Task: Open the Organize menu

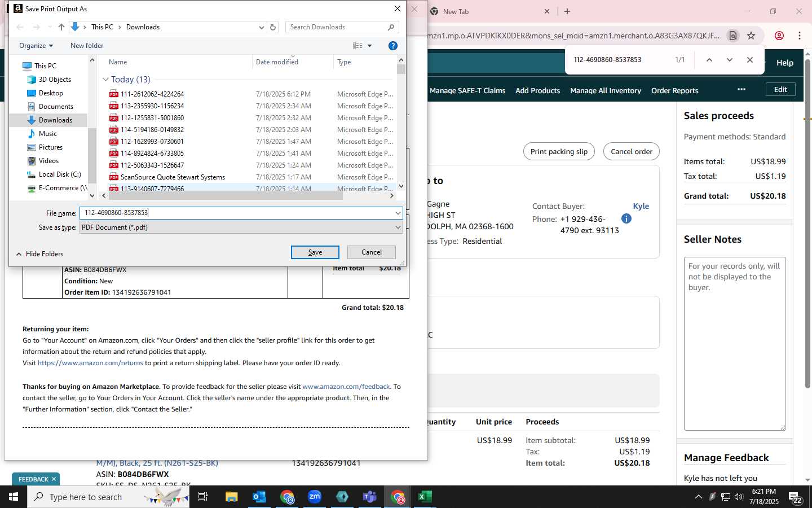Action: pyautogui.click(x=36, y=46)
